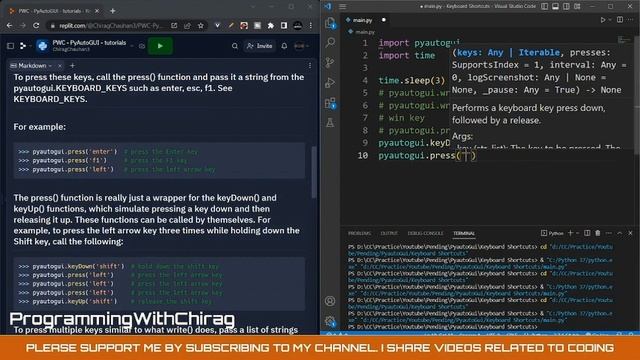
Task: Open Markdown tab dropdown arrow
Action: point(50,66)
